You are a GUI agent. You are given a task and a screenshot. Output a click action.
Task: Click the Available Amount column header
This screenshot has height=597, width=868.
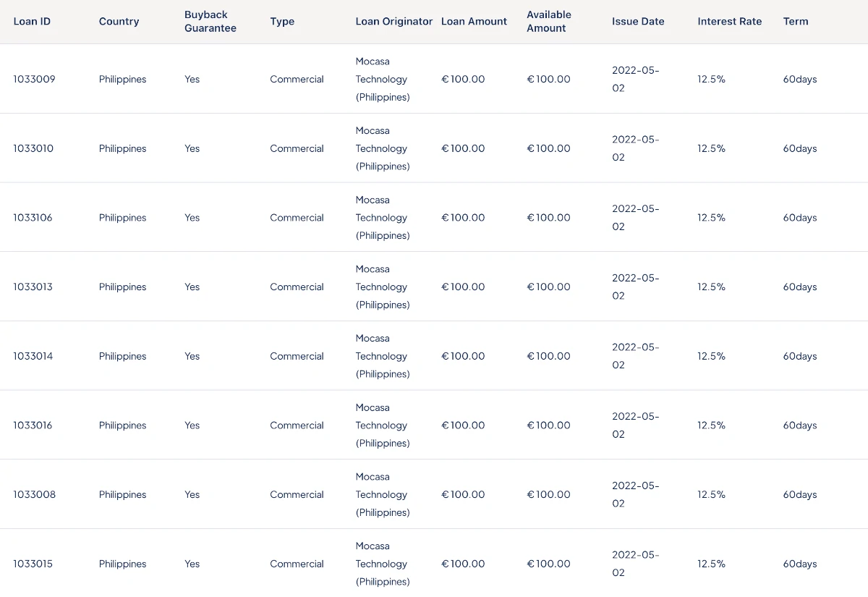(549, 21)
